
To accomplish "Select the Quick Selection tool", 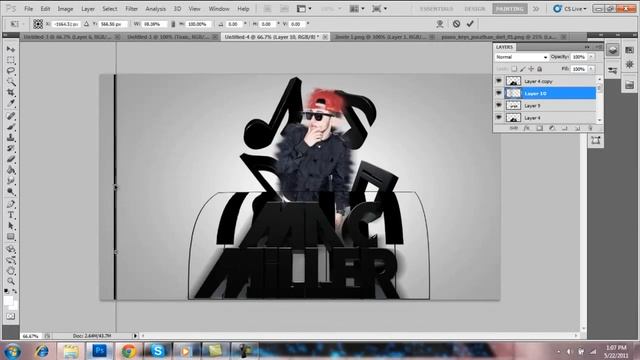I will pyautogui.click(x=11, y=82).
